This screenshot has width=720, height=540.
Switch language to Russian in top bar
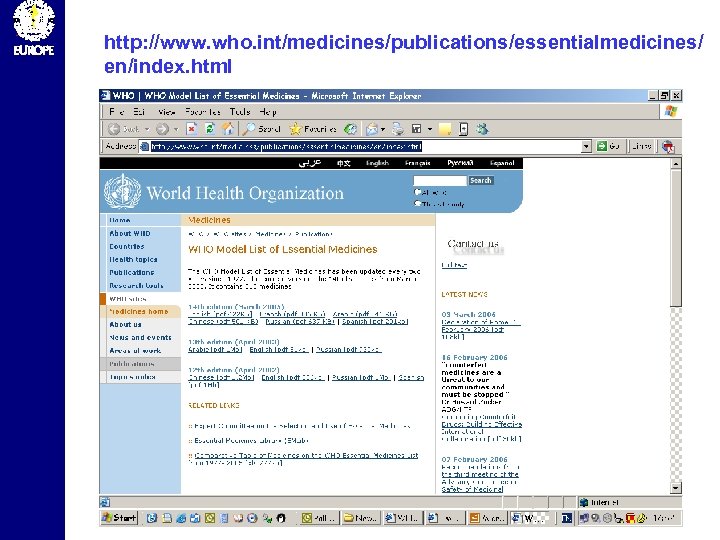point(460,163)
